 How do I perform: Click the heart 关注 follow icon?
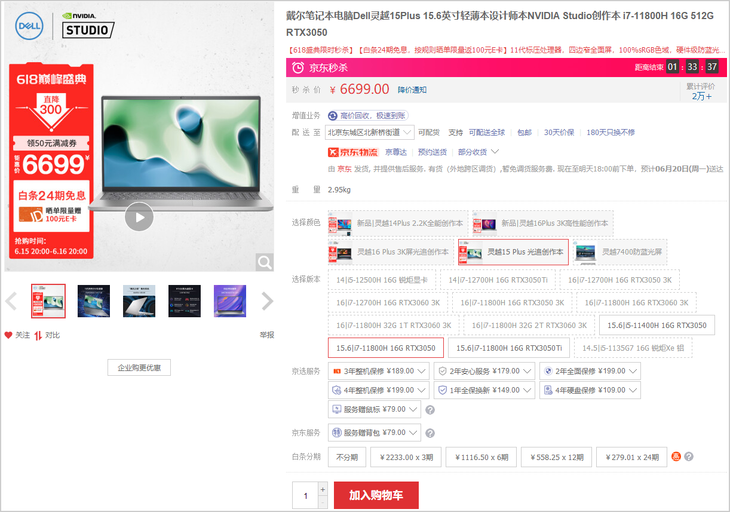pos(9,335)
